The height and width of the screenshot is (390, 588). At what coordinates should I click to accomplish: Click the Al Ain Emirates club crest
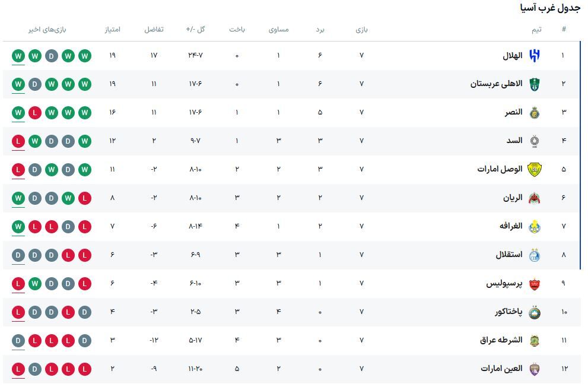(x=535, y=369)
